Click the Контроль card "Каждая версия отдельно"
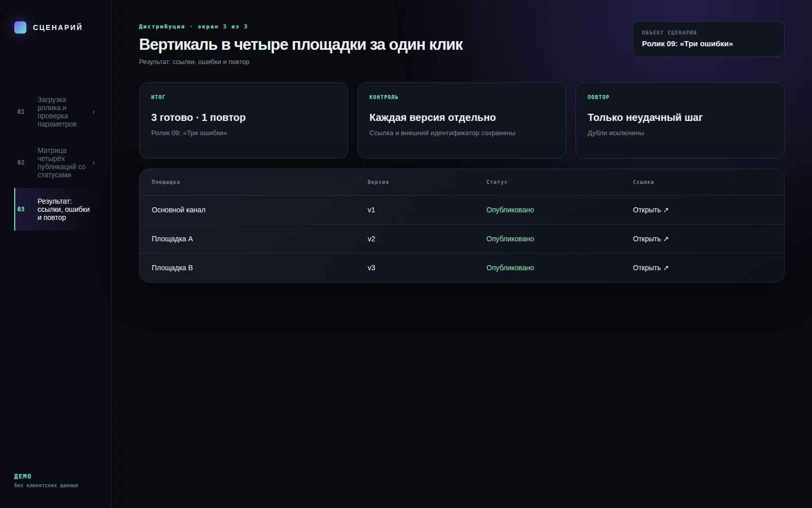The width and height of the screenshot is (812, 508). click(462, 120)
